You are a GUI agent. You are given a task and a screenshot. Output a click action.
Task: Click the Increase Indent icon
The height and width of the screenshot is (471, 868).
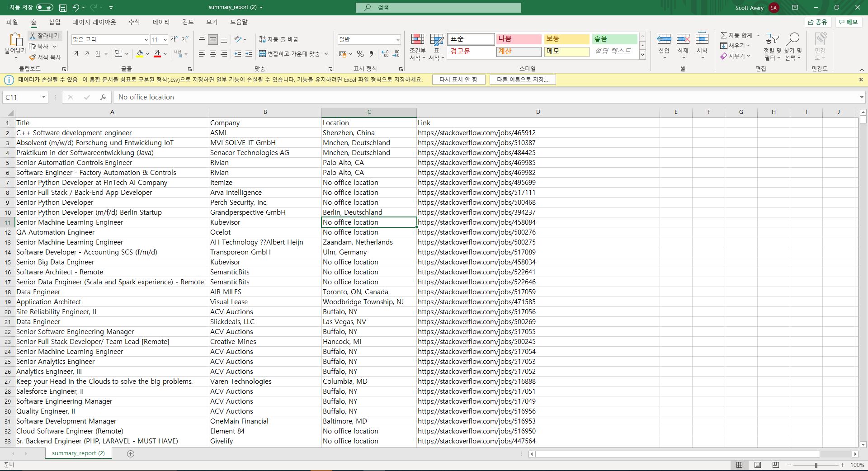(249, 54)
